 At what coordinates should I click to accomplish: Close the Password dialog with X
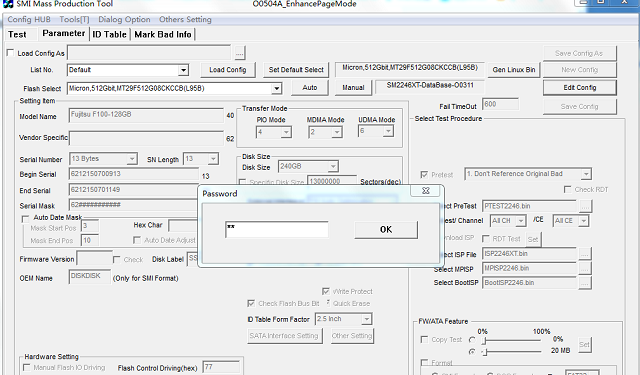click(426, 191)
